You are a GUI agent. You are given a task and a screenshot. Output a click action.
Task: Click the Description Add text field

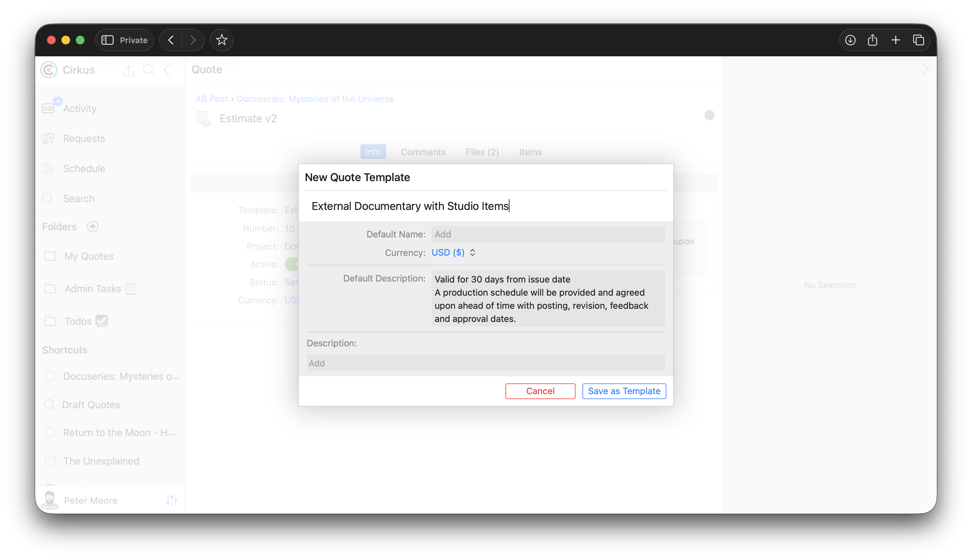pyautogui.click(x=485, y=363)
